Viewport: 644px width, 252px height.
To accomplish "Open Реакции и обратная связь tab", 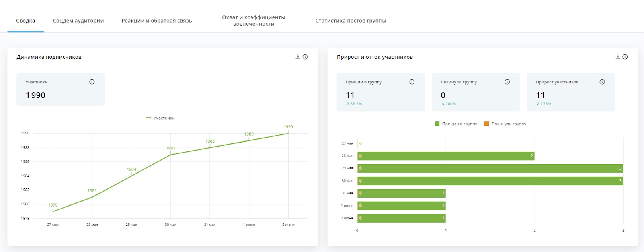I will point(157,21).
